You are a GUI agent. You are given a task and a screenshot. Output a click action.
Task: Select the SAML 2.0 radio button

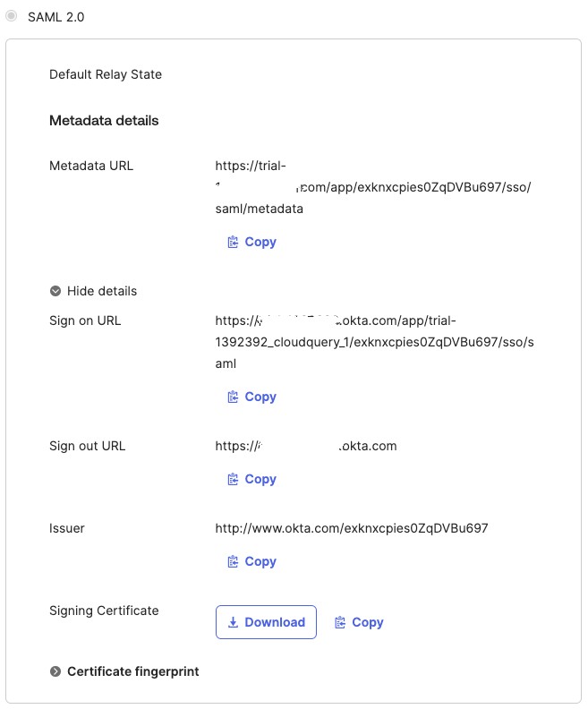(x=12, y=16)
